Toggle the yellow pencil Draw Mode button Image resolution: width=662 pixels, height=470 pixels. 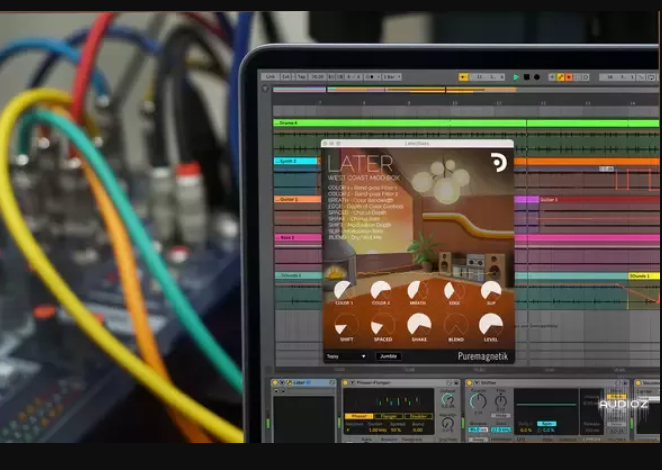click(x=561, y=77)
